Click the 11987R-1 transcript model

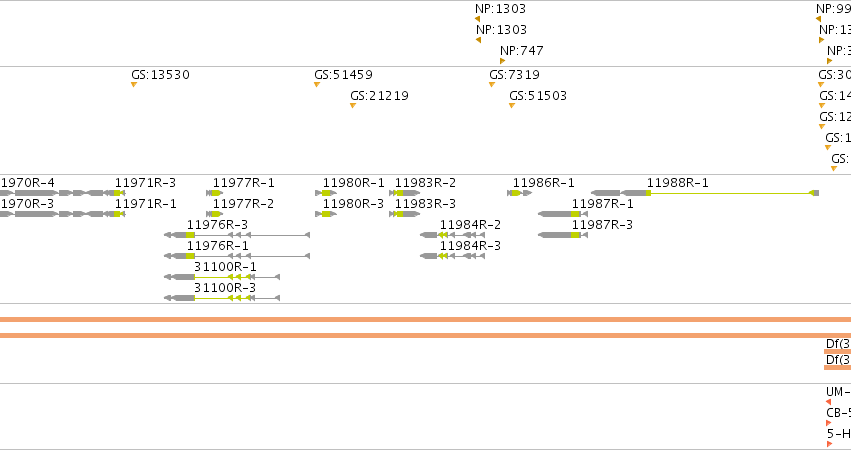(563, 214)
